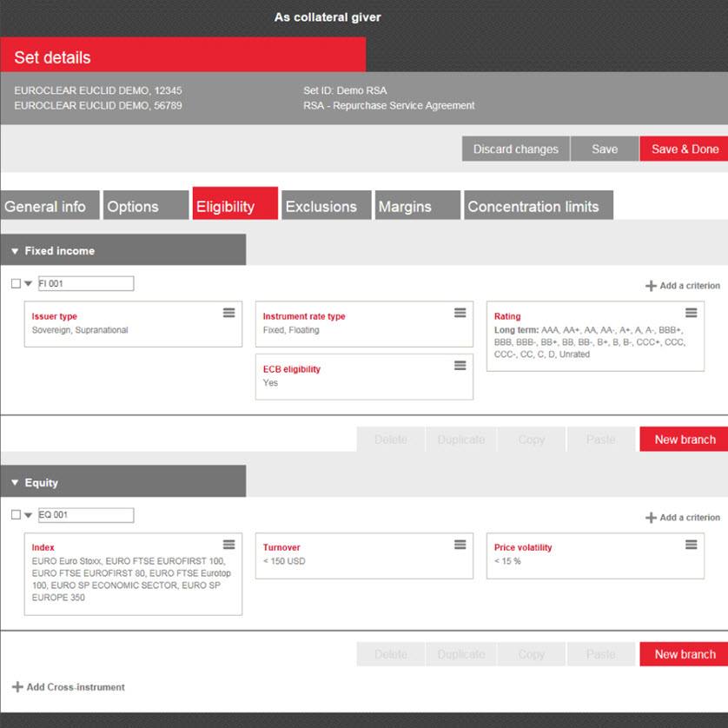
Task: Add a criterion to the EQ 001 branch
Action: pos(683,517)
